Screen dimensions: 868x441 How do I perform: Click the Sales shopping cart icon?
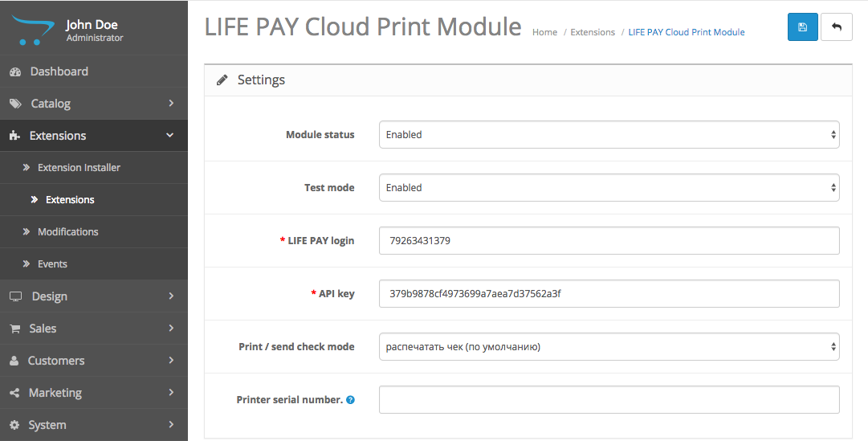coord(15,329)
